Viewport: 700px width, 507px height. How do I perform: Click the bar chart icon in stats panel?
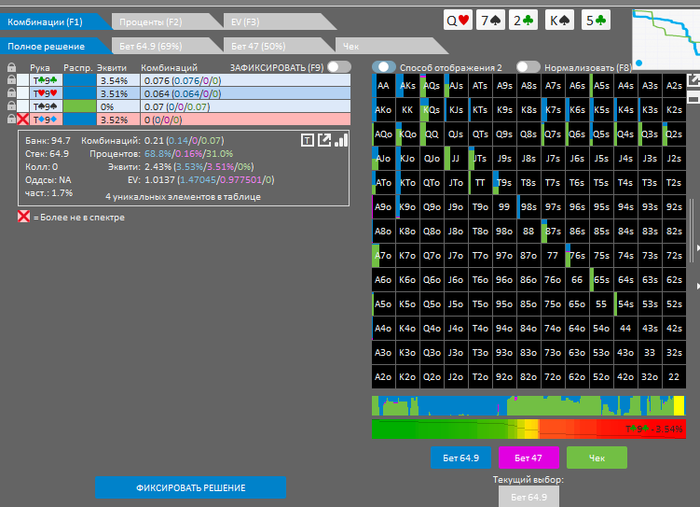click(341, 141)
